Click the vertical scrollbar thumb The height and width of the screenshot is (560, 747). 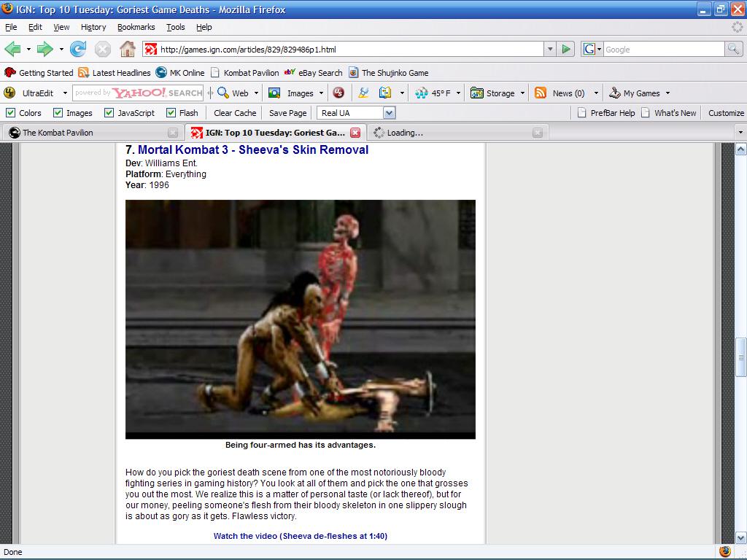(x=740, y=356)
